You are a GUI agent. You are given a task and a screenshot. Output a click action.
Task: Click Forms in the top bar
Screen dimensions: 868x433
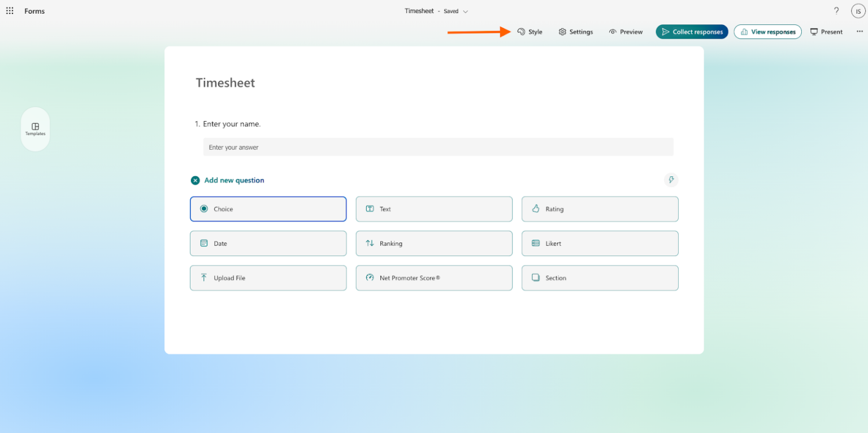[34, 11]
